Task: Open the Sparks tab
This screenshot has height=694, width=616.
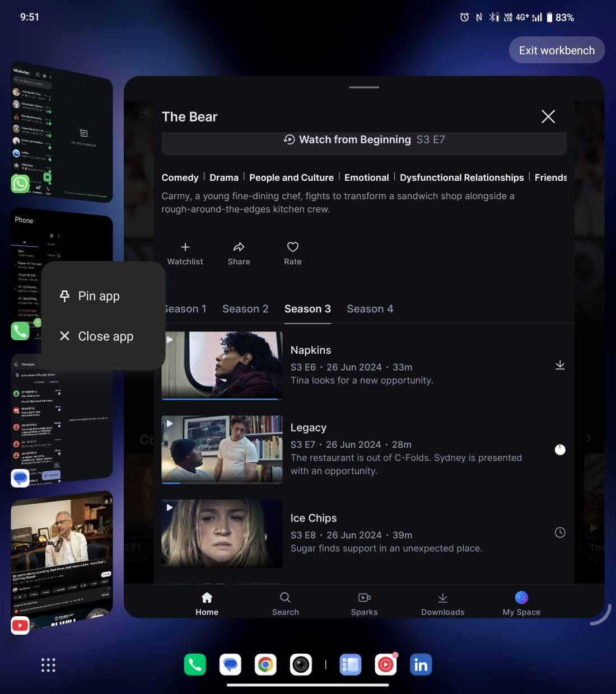Action: [x=365, y=603]
